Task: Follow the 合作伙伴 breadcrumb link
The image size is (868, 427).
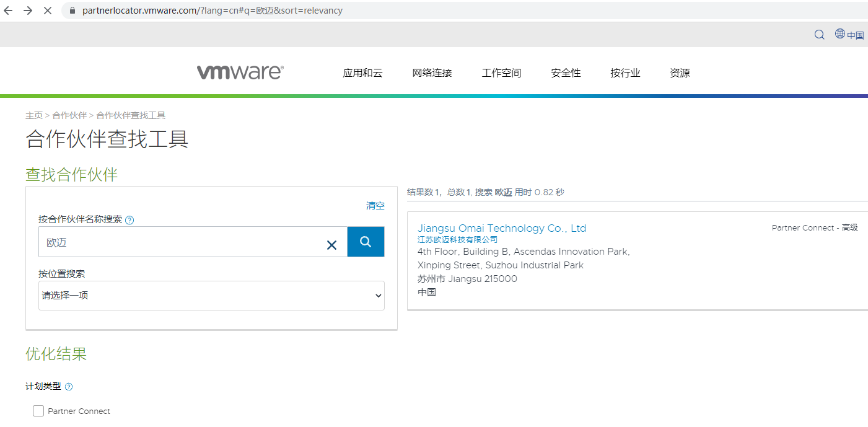Action: click(x=69, y=115)
